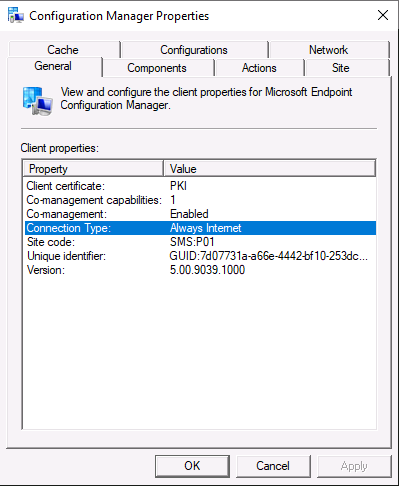Select the Unique identifier GUID row

[200, 256]
